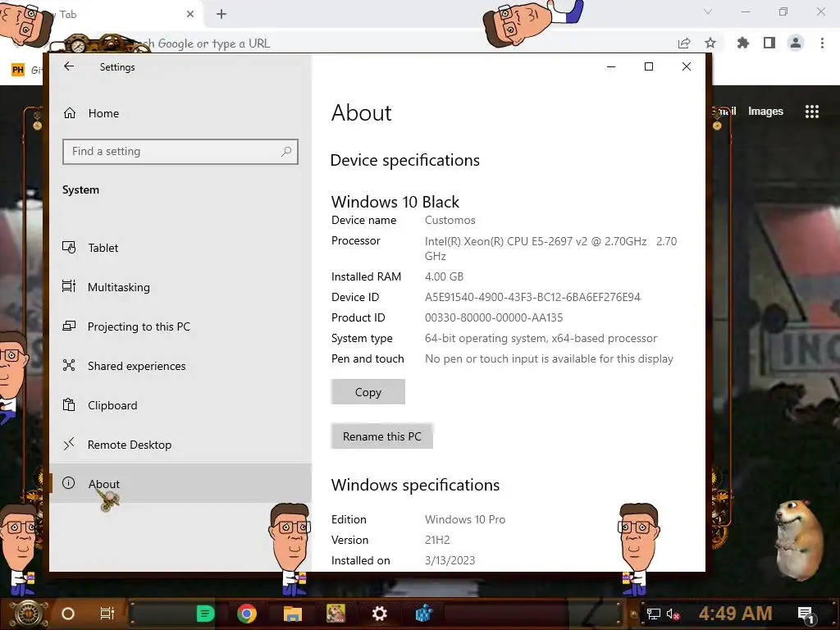Open the blue cubes app on taskbar
The image size is (840, 630).
[x=423, y=614]
